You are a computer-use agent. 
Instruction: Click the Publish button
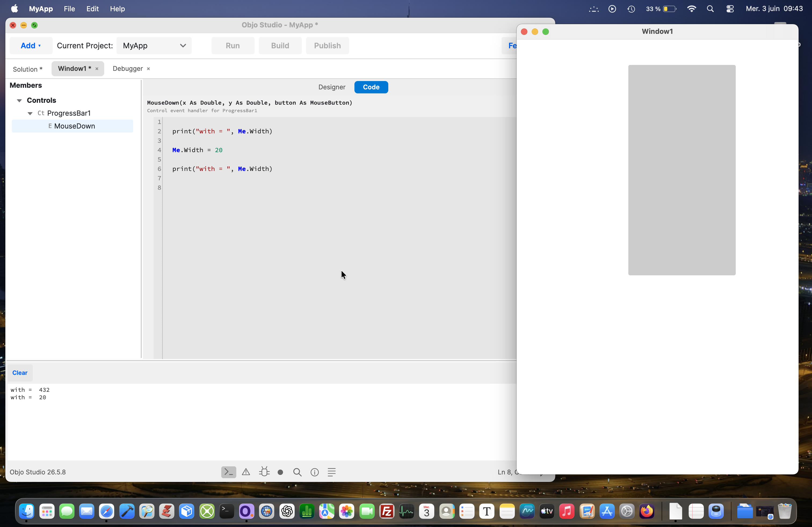pyautogui.click(x=327, y=46)
